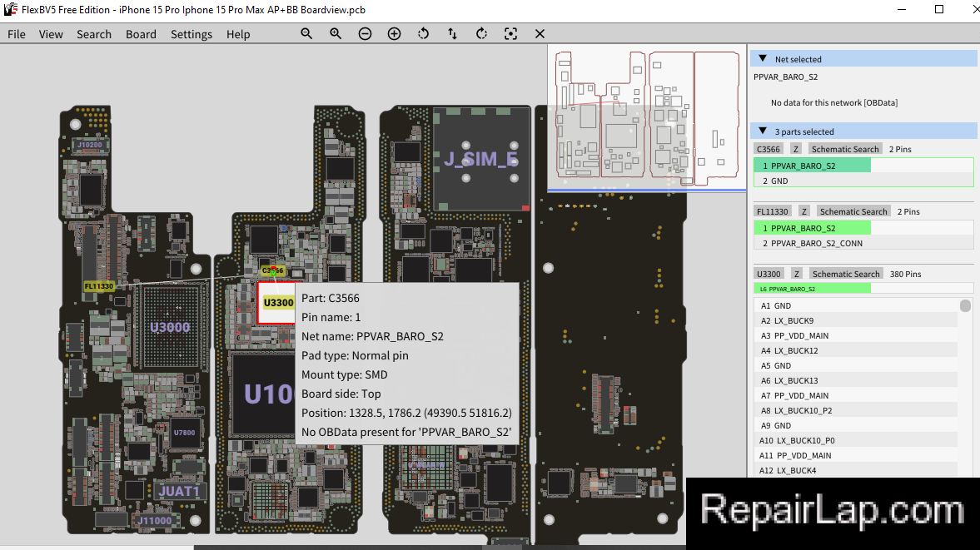Open the Board menu
The height and width of the screenshot is (550, 980).
point(141,34)
